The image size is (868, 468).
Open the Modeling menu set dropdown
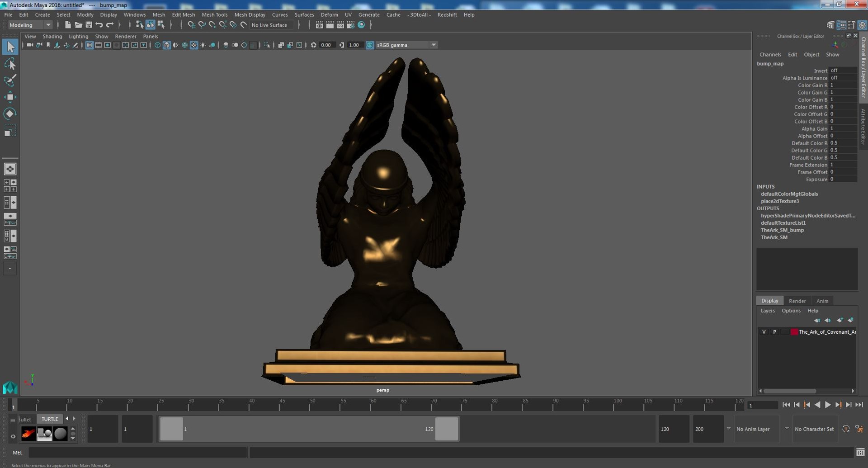tap(30, 25)
